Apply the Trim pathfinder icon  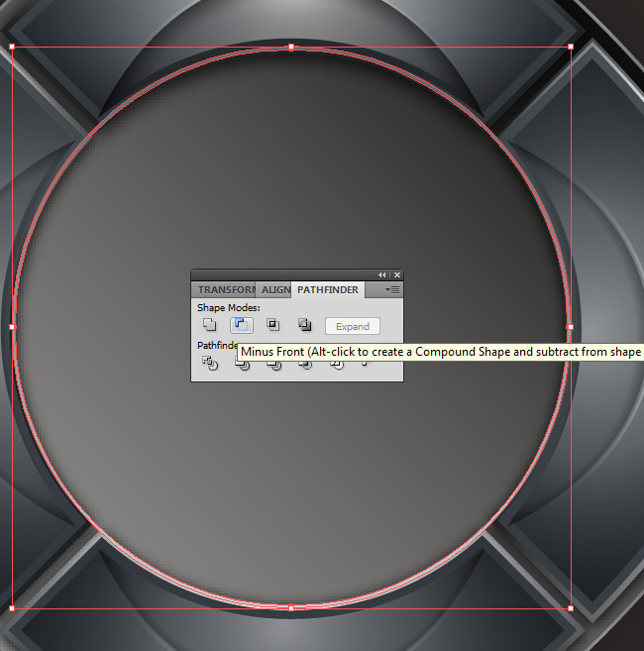[242, 364]
